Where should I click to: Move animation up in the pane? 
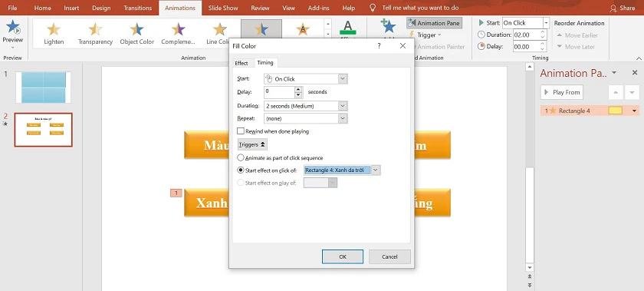(x=615, y=92)
